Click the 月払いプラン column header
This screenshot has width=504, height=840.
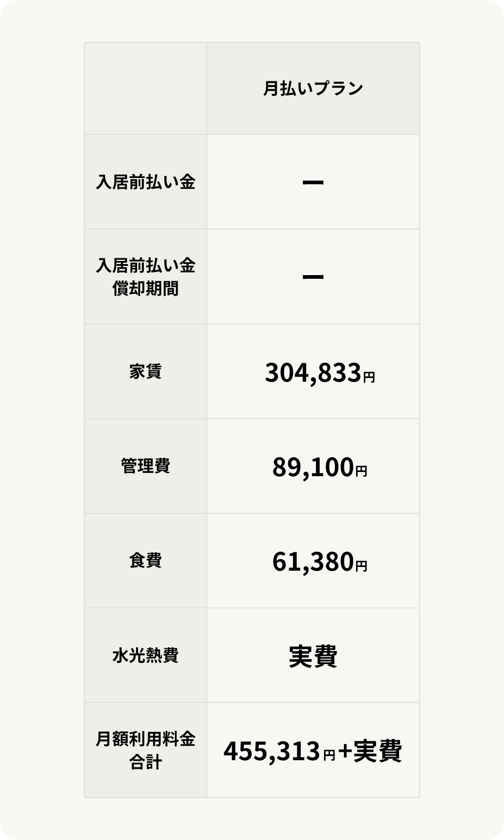313,89
